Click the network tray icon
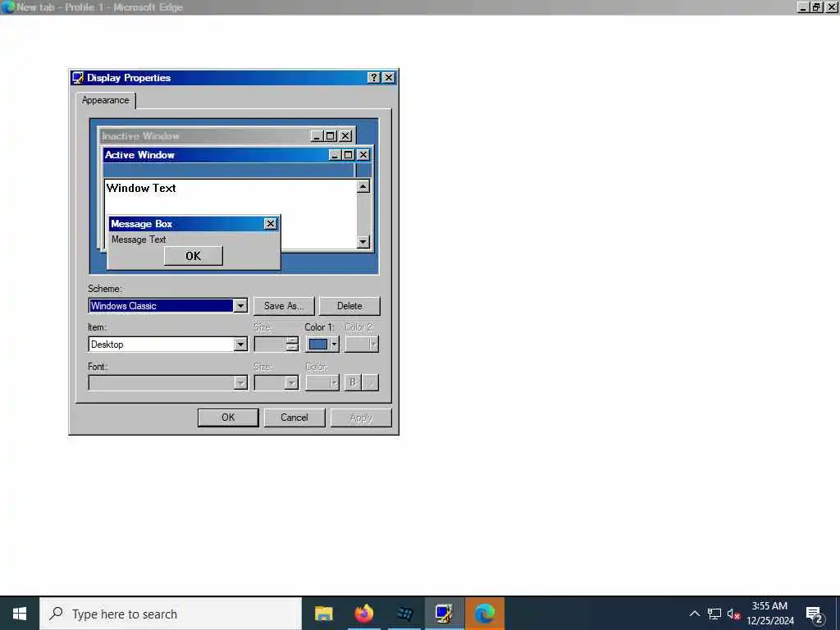The width and height of the screenshot is (840, 630). (x=714, y=614)
